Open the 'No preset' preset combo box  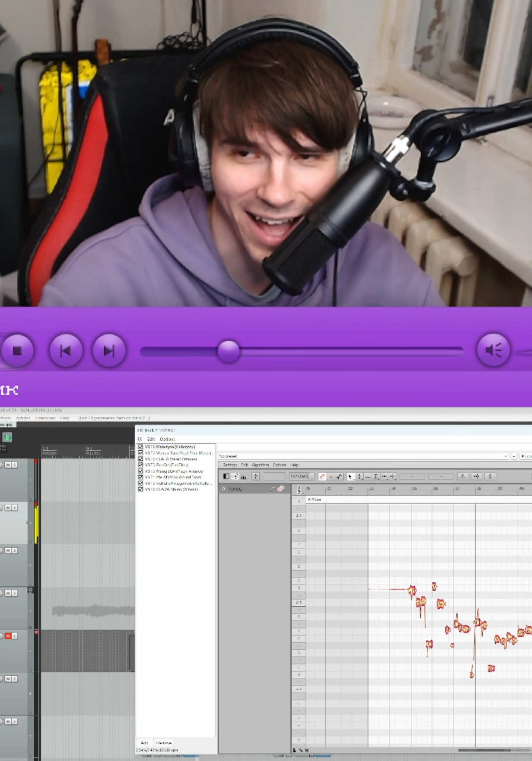pyautogui.click(x=363, y=456)
